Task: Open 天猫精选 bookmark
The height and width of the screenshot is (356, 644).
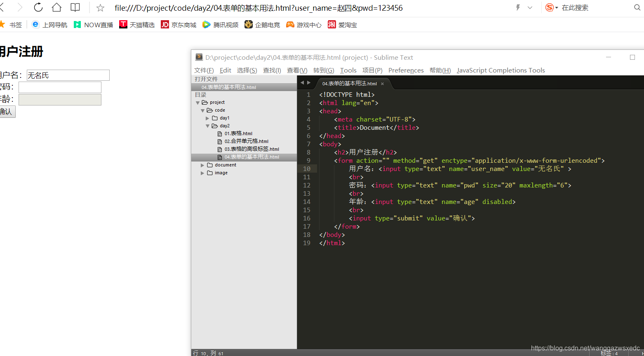Action: [137, 25]
